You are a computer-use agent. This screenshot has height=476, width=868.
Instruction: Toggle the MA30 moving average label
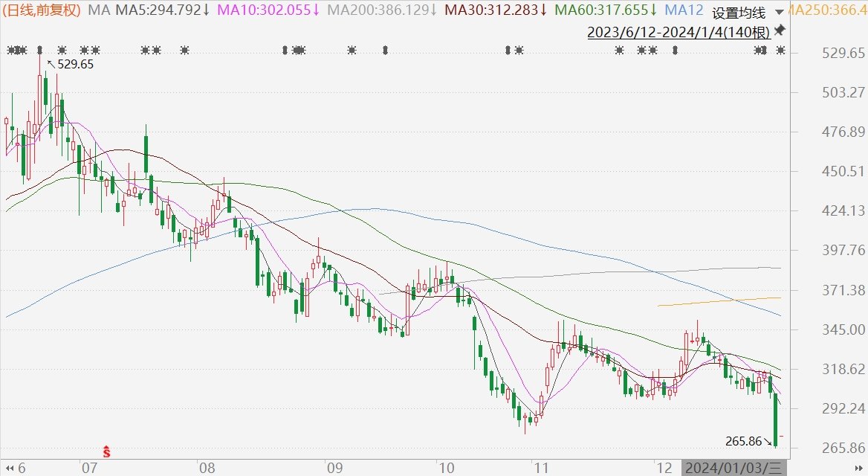[x=493, y=10]
